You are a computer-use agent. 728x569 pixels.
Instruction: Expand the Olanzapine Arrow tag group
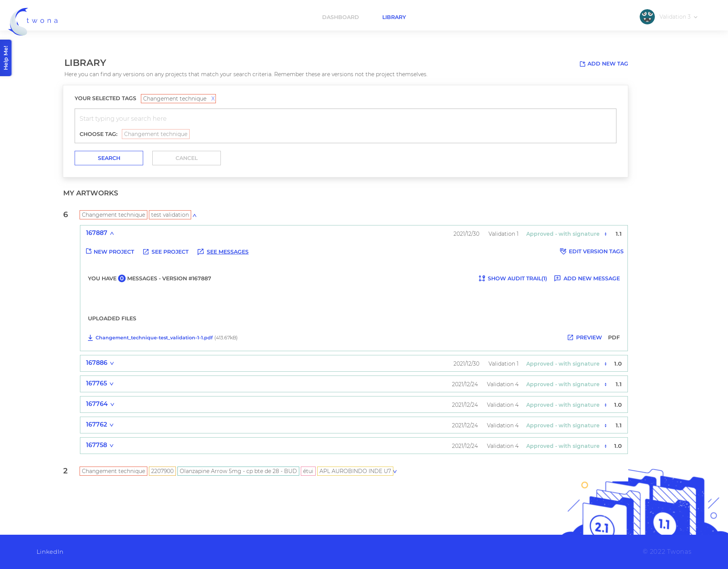[395, 472]
